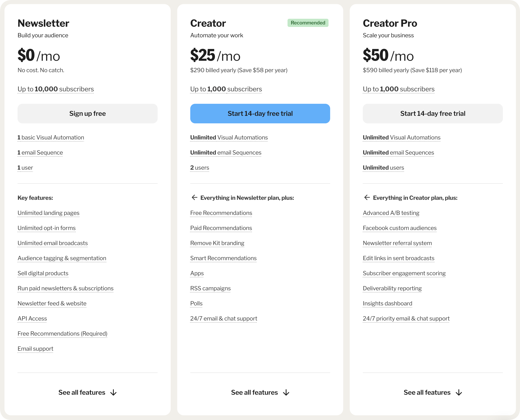Select Facebook custom audiences feature
The image size is (520, 420).
point(399,228)
